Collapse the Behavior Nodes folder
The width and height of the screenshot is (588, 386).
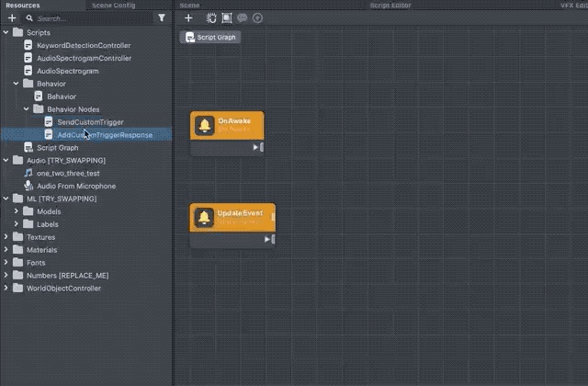tap(28, 109)
